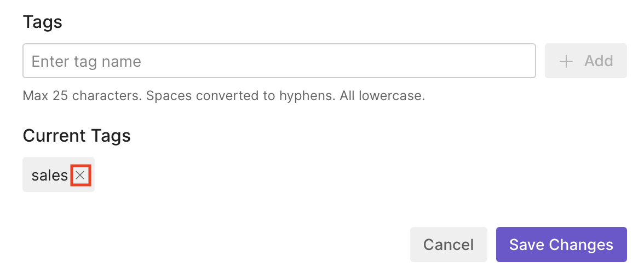644x279 pixels.
Task: Place cursor in the tag name text box
Action: tap(279, 61)
